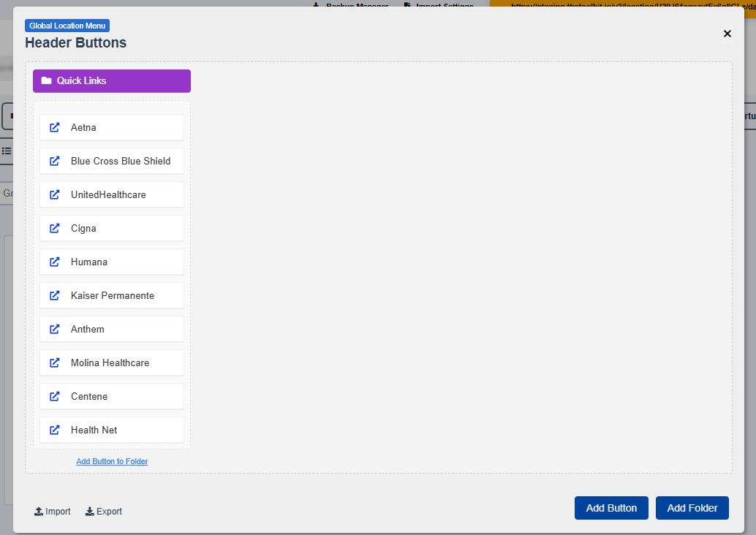
Task: Click the upload icon next to Import
Action: coord(39,512)
